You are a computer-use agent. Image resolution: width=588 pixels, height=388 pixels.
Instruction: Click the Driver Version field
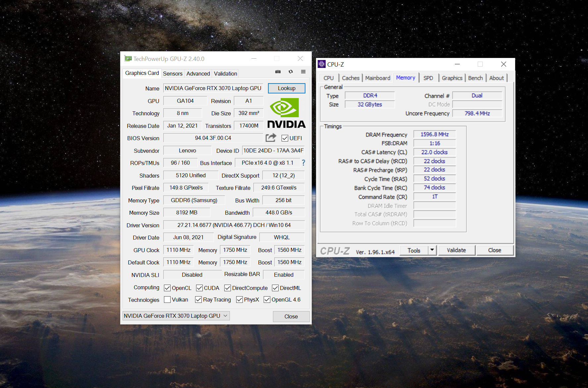tap(234, 225)
